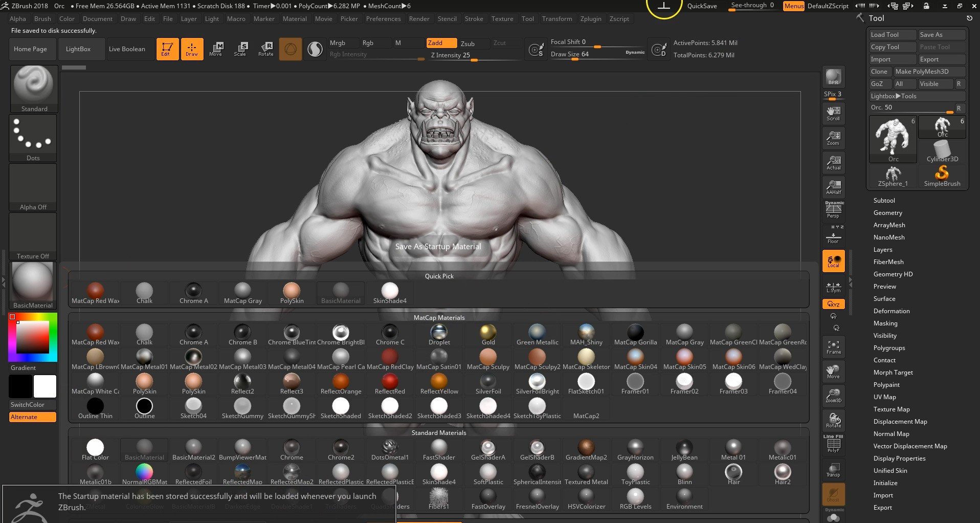Click the Zoom3D navigation button
The image size is (980, 523).
(833, 396)
